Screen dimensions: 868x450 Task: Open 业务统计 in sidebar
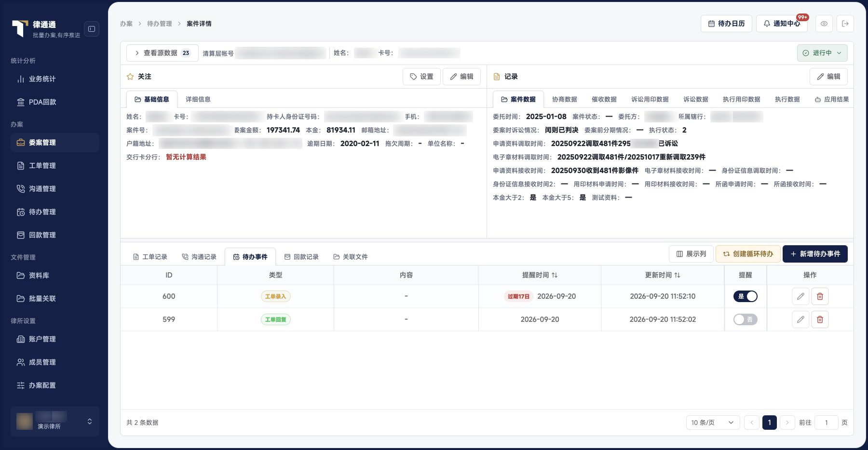[x=55, y=79]
